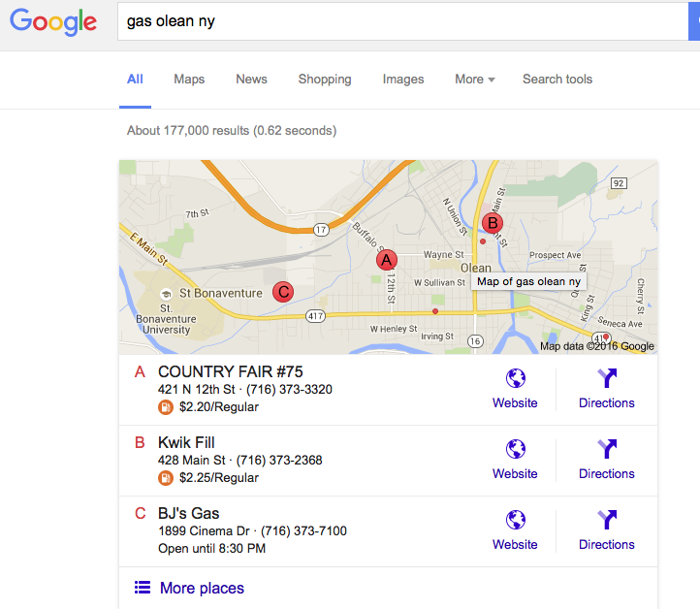
Task: Click Wayne St label on map
Action: [x=444, y=254]
